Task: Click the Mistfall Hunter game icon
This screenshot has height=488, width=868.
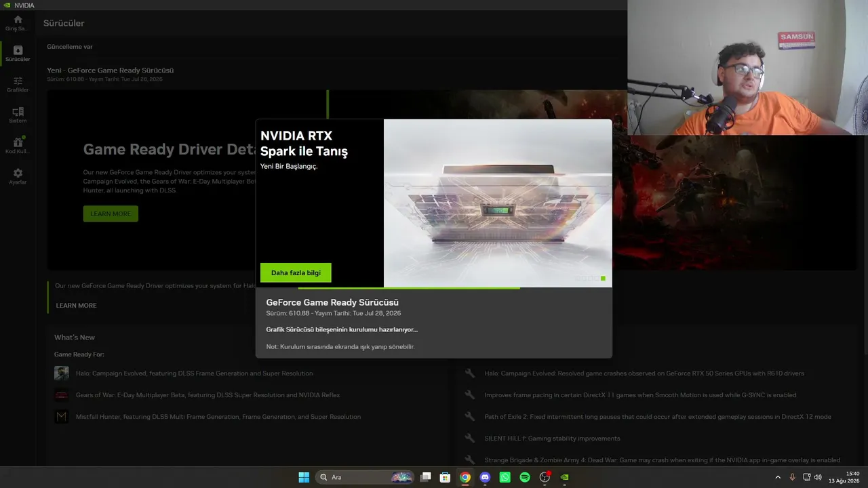Action: pyautogui.click(x=62, y=417)
